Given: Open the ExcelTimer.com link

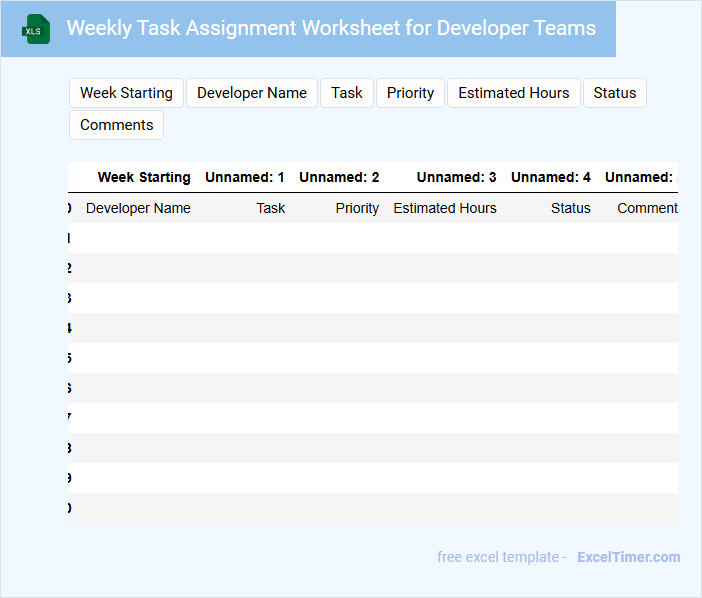Looking at the screenshot, I should [x=629, y=557].
